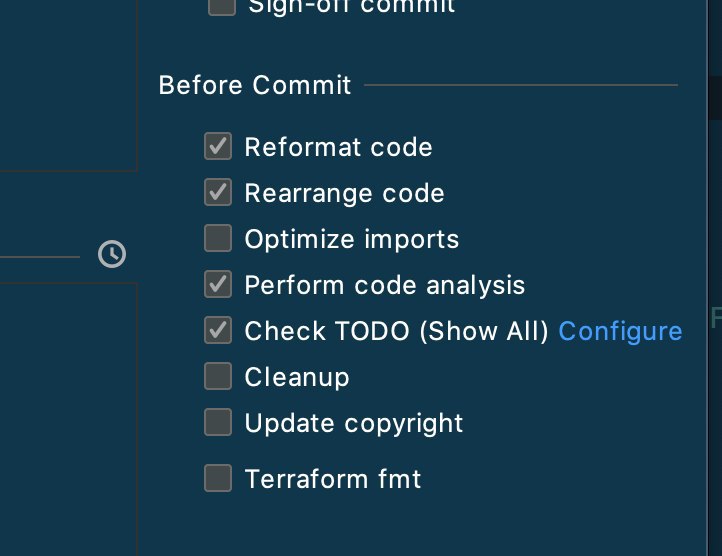Uncheck the Check TODO checkbox
Image resolution: width=722 pixels, height=556 pixels.
coord(218,330)
